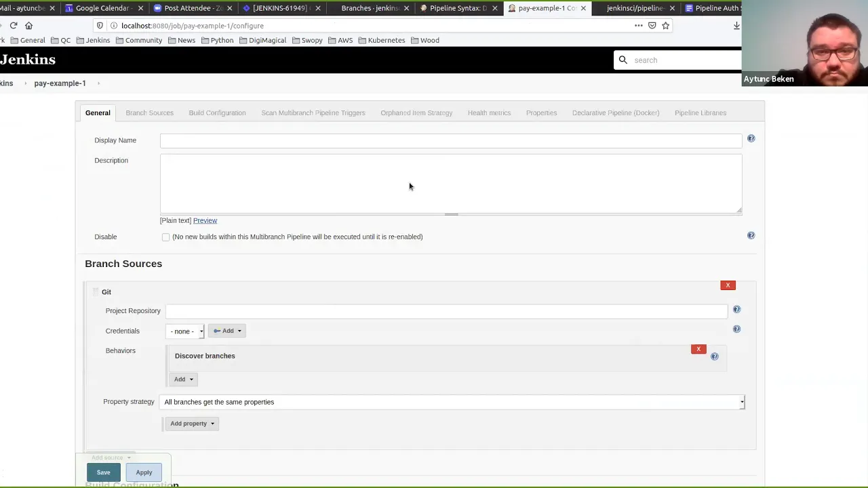Switch to the Build Configuration tab
The width and height of the screenshot is (868, 488).
coord(217,113)
